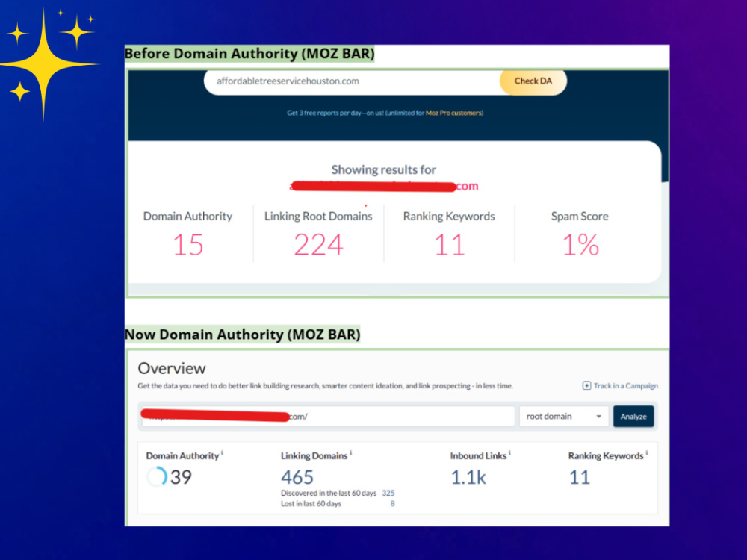747x560 pixels.
Task: Click the Overview URL input field
Action: pyautogui.click(x=328, y=416)
